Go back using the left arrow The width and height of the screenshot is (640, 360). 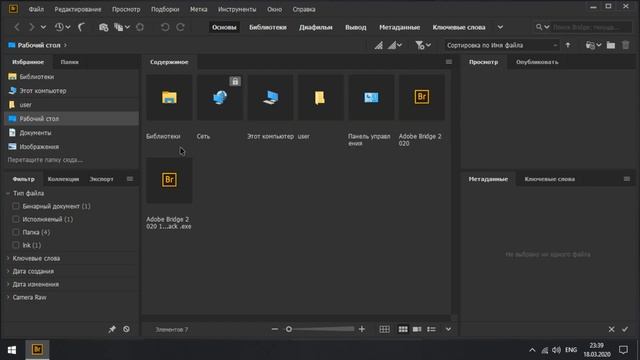(17, 27)
